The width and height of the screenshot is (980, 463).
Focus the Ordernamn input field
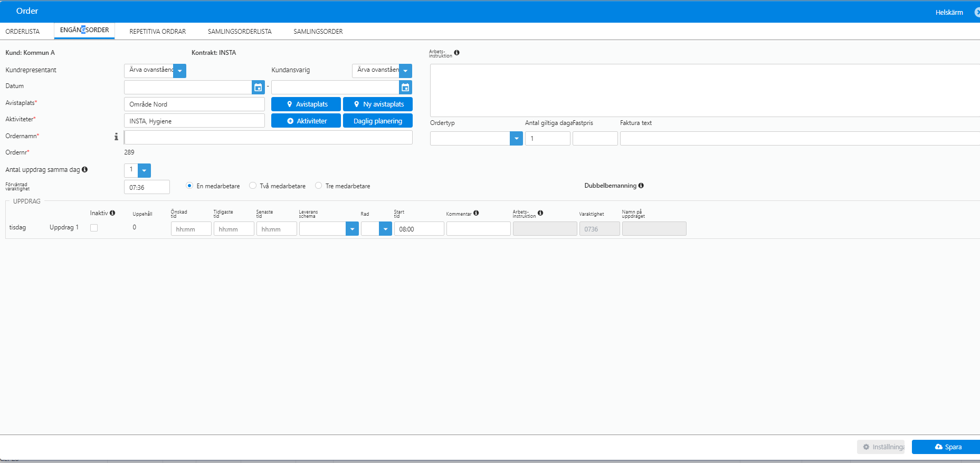tap(268, 137)
